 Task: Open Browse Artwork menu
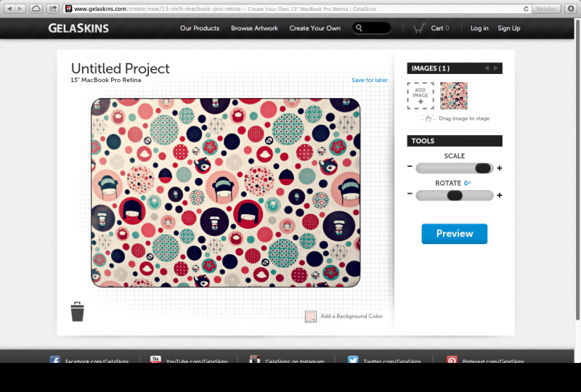(x=254, y=28)
